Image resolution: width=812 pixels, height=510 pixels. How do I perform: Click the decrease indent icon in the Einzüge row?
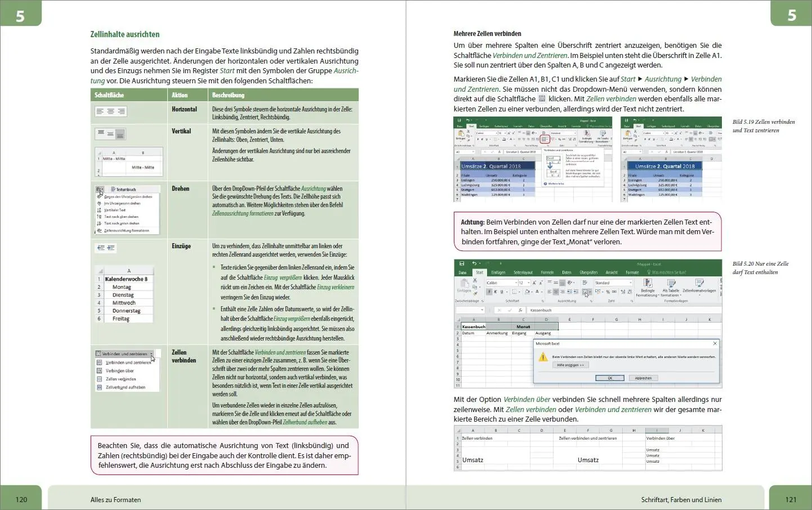pos(101,247)
